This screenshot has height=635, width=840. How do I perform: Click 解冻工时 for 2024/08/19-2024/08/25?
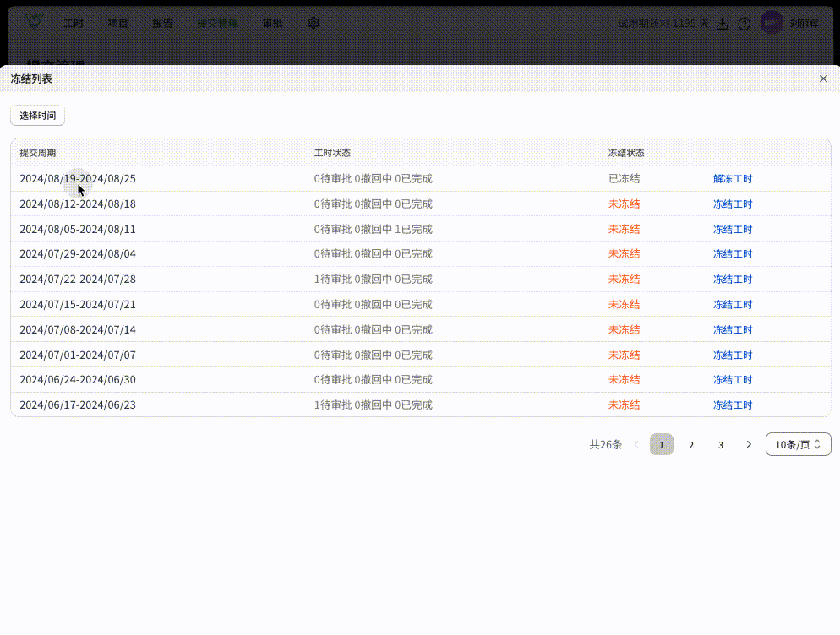pos(732,179)
